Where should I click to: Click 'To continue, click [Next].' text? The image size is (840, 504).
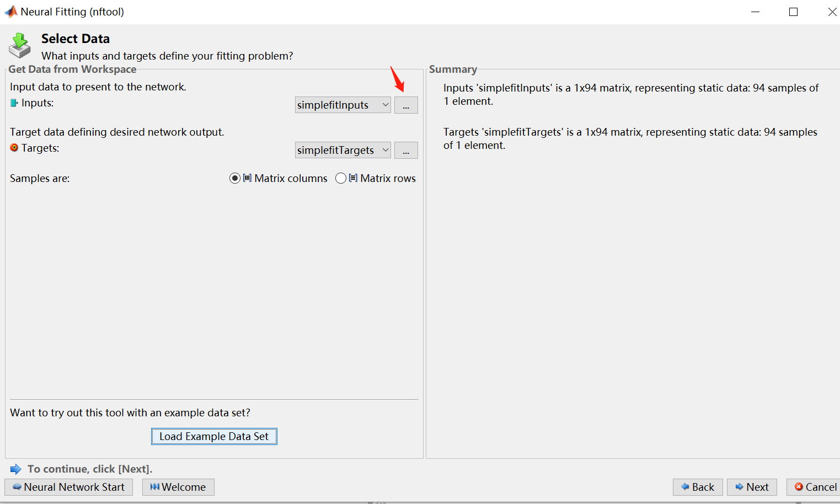click(x=90, y=469)
